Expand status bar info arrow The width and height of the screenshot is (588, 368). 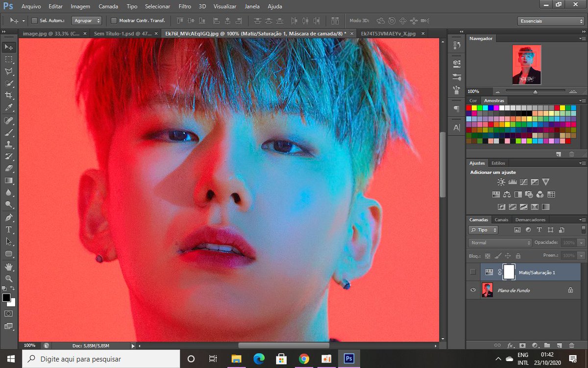point(133,345)
